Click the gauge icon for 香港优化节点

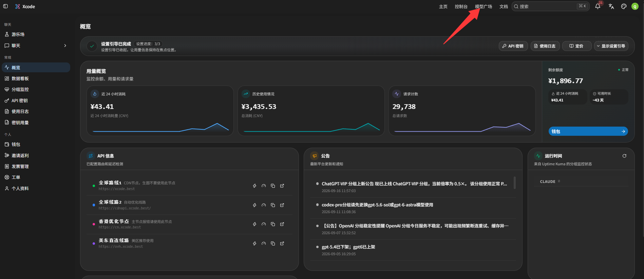coord(264,224)
